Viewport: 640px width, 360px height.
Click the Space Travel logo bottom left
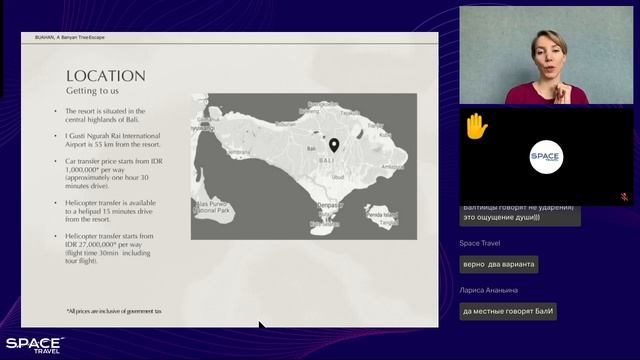[35, 345]
